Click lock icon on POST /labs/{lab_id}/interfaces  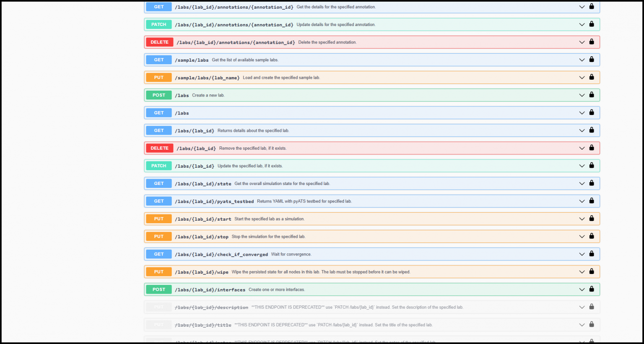click(592, 289)
